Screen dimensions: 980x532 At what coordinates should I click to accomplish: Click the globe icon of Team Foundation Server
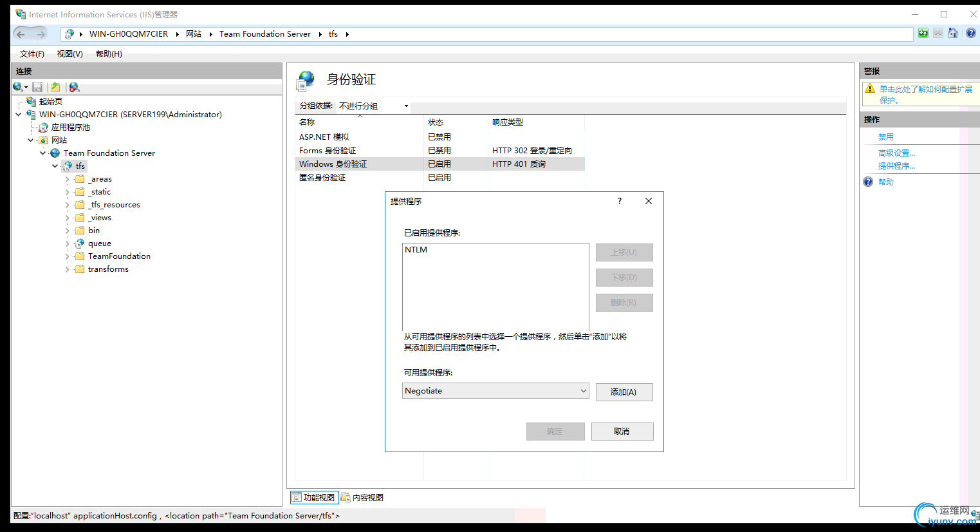pyautogui.click(x=55, y=153)
